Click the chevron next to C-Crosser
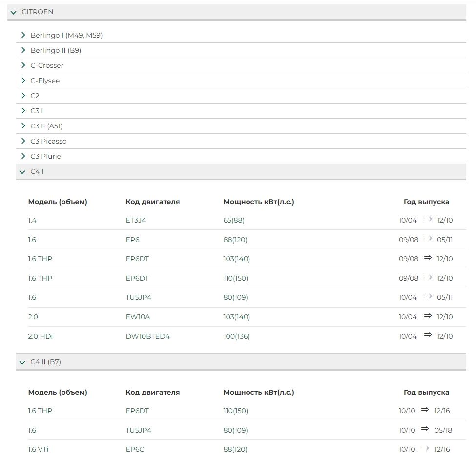This screenshot has width=476, height=457. tap(23, 65)
